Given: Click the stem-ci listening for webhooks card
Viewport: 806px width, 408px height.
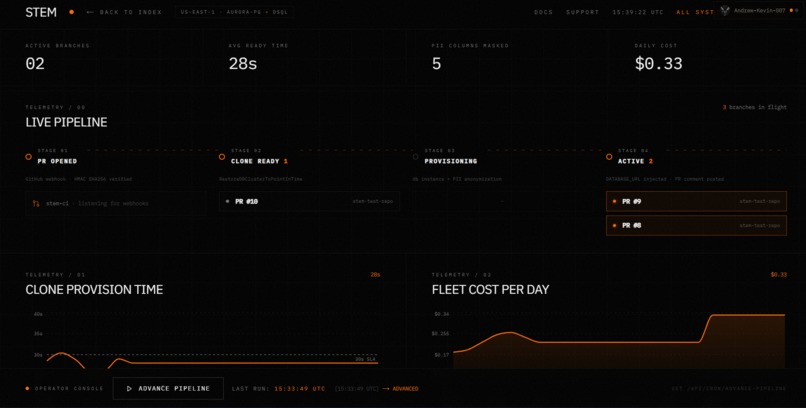Looking at the screenshot, I should point(116,203).
